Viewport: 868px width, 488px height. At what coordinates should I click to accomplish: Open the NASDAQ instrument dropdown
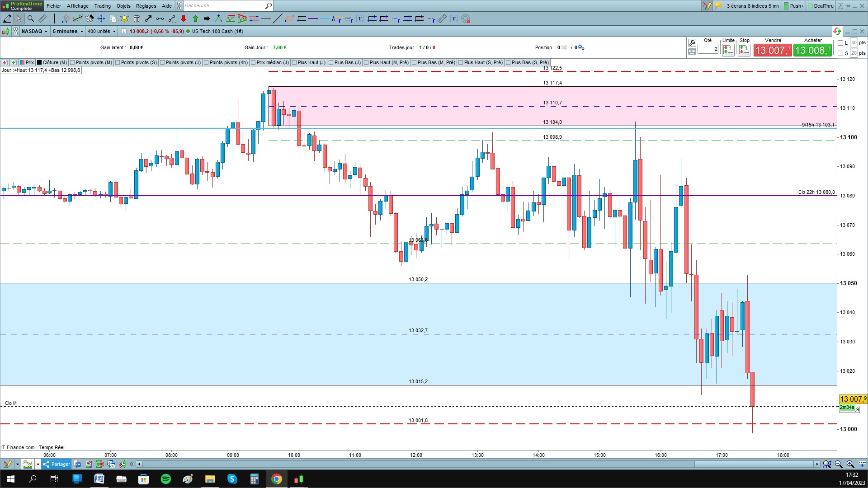34,31
